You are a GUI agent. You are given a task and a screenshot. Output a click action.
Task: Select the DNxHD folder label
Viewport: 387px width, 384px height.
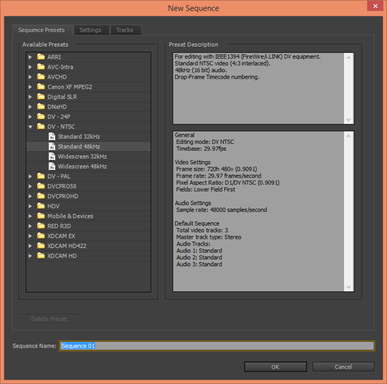tap(57, 107)
